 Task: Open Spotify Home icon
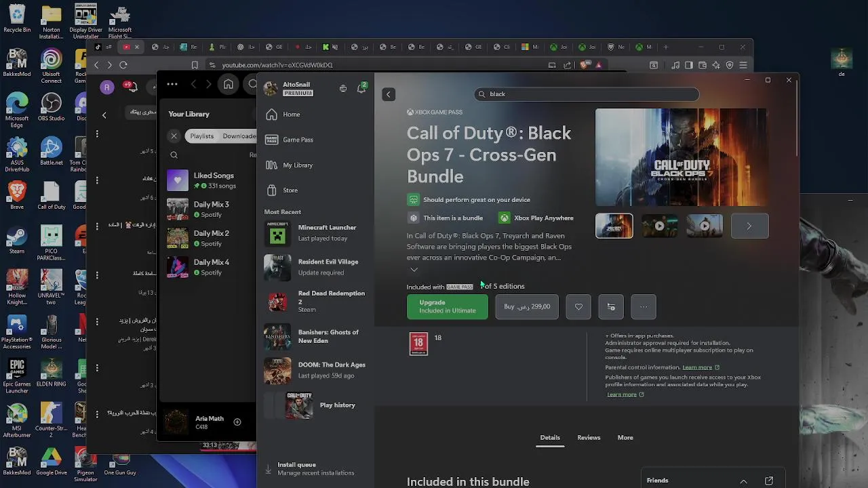coord(229,85)
